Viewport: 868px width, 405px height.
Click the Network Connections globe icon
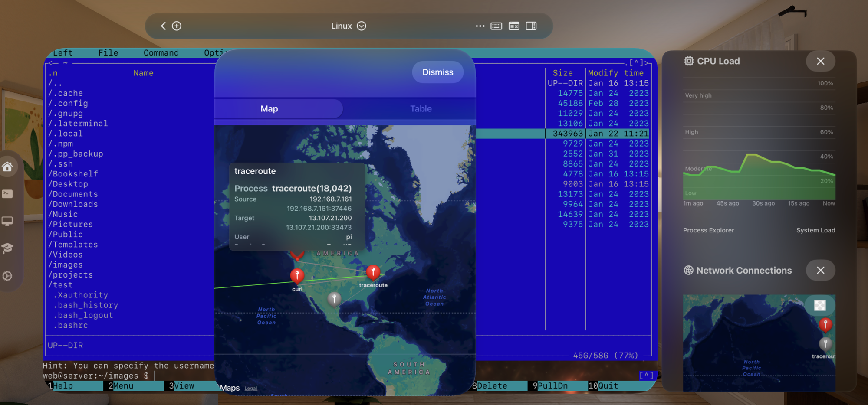[688, 270]
